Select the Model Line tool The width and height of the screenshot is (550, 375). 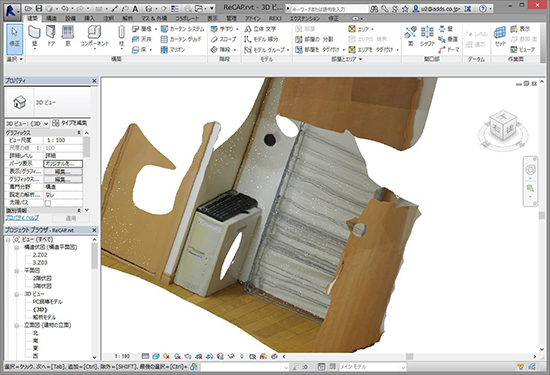coord(261,39)
